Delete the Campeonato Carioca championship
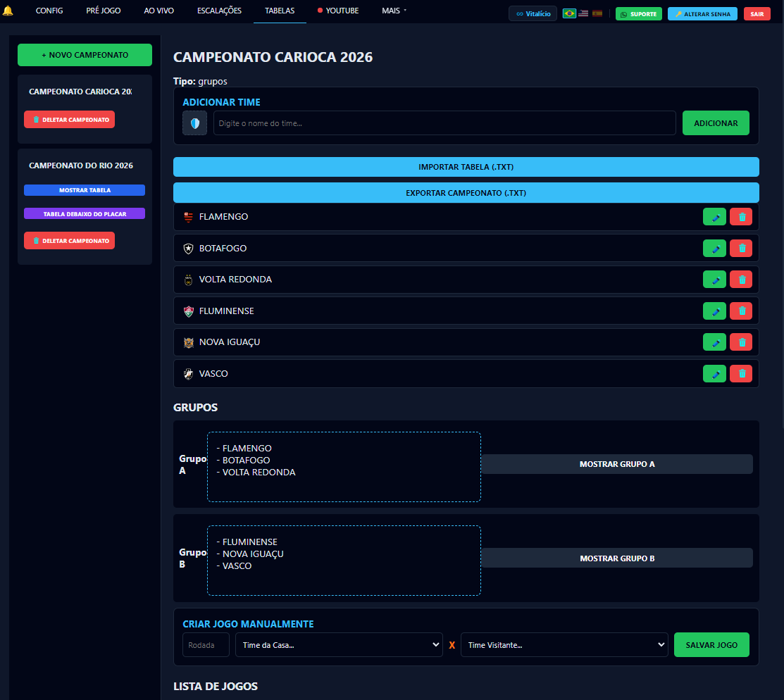Screen dimensions: 784x700 (70, 120)
